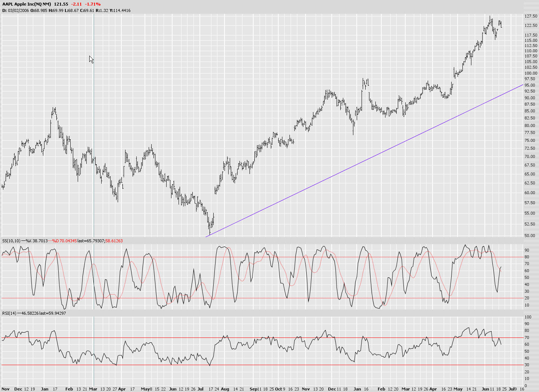Click the 87.50 price axis label
Viewport: 539px width, 392px height.
530,105
